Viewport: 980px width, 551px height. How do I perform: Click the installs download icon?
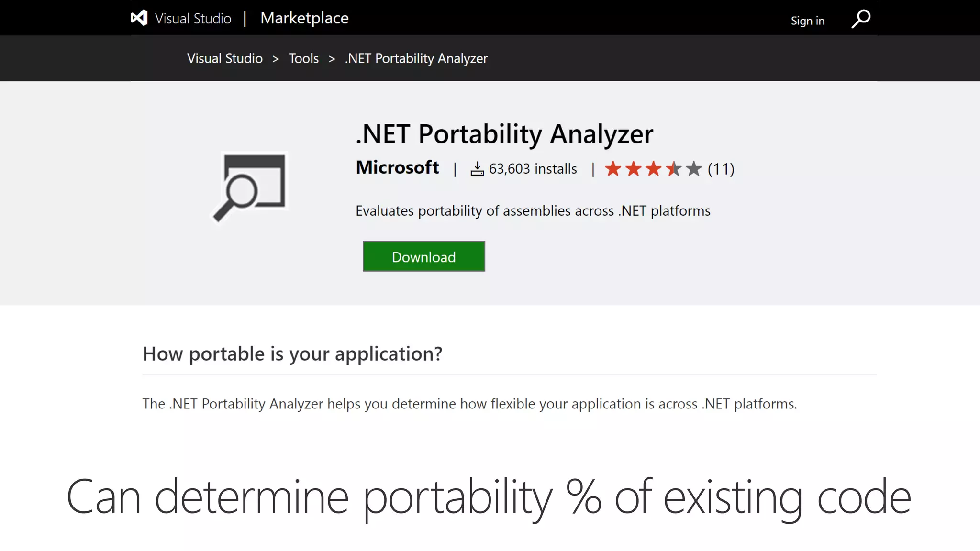pos(477,169)
